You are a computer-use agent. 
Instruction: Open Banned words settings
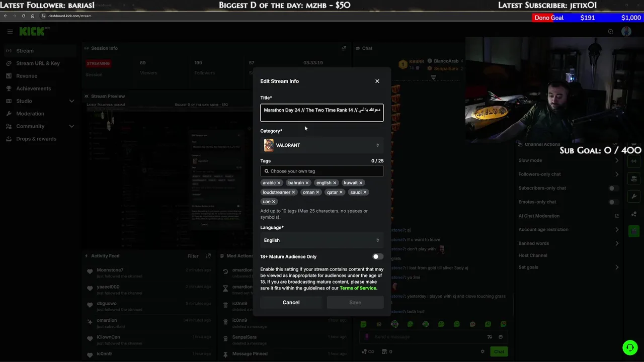pyautogui.click(x=569, y=243)
